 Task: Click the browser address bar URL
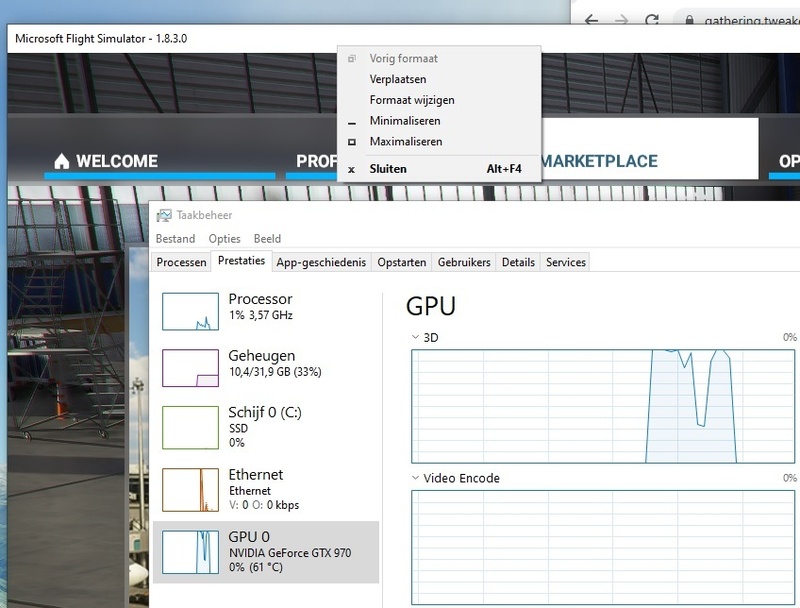click(x=751, y=21)
